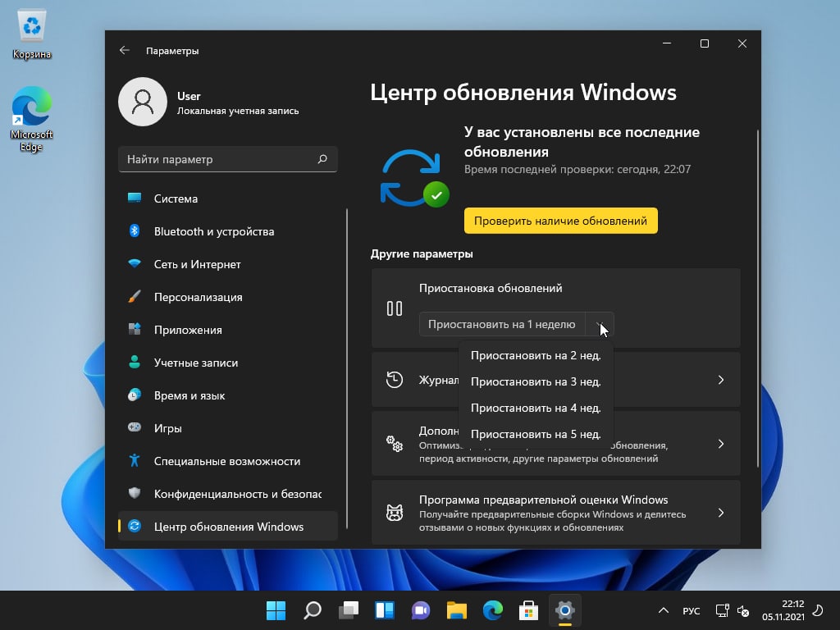This screenshot has width=840, height=630.
Task: Select Приостановить на 2 нед. option
Action: 535,355
